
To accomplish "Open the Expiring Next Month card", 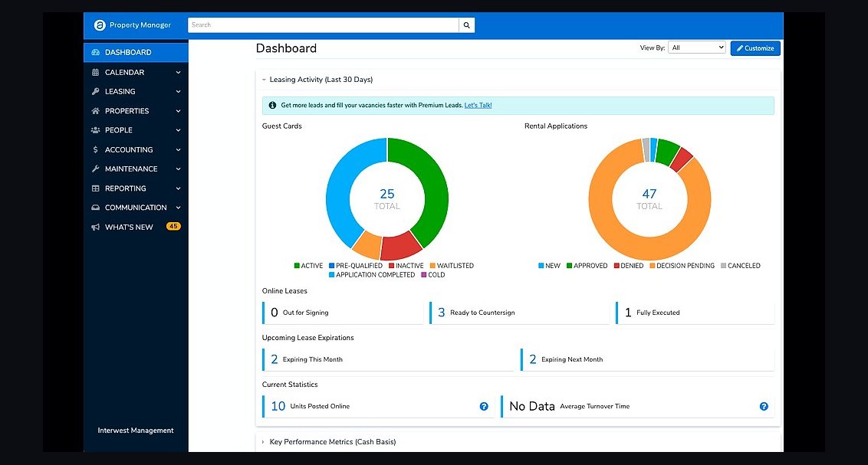I will pyautogui.click(x=647, y=359).
